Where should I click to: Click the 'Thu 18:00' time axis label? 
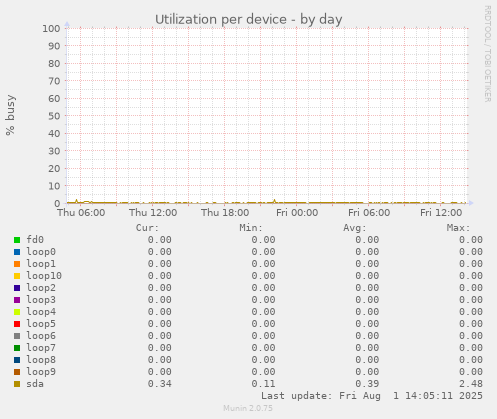(225, 213)
